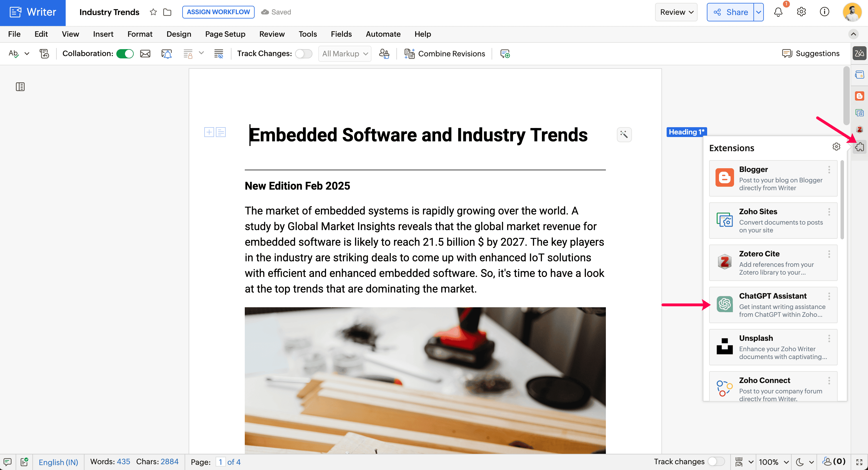Open the notifications bell icon
Image resolution: width=868 pixels, height=470 pixels.
[x=778, y=12]
